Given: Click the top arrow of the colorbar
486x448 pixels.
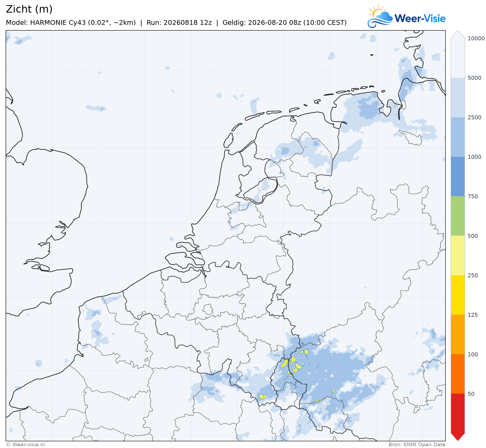Looking at the screenshot, I should [x=458, y=34].
